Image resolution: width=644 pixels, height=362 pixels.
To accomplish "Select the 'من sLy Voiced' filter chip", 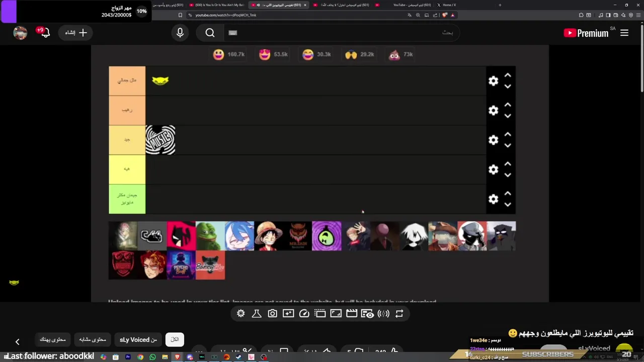I will click(x=138, y=339).
